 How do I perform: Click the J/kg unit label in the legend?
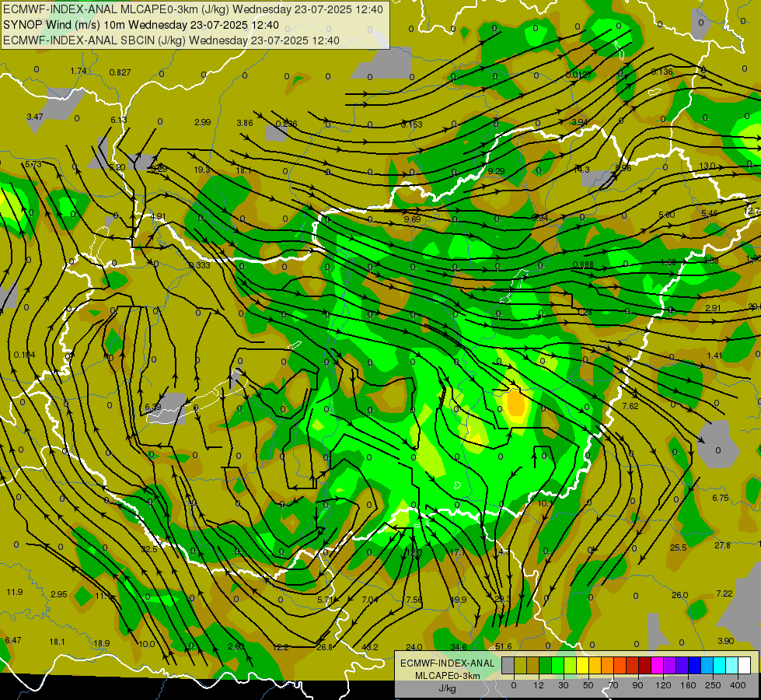[x=447, y=688]
